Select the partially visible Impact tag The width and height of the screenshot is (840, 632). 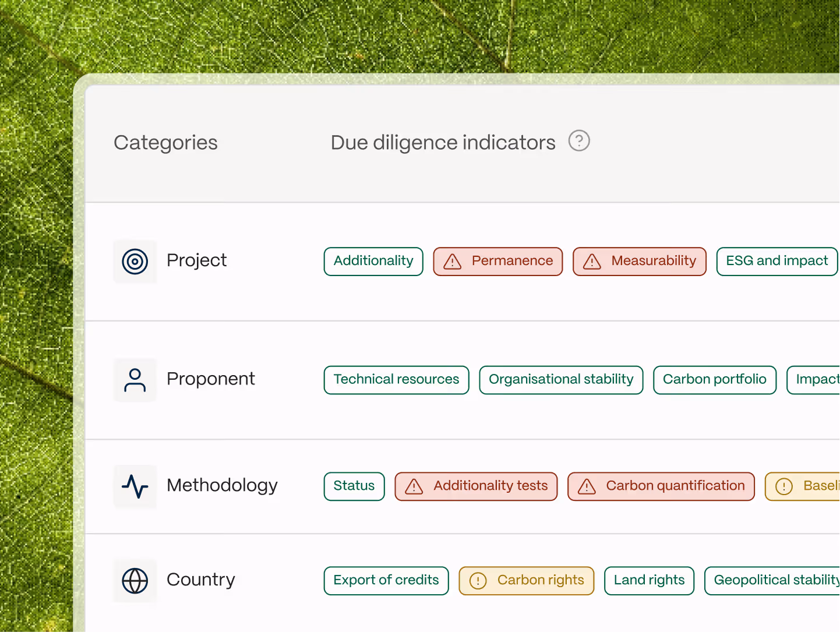(814, 380)
